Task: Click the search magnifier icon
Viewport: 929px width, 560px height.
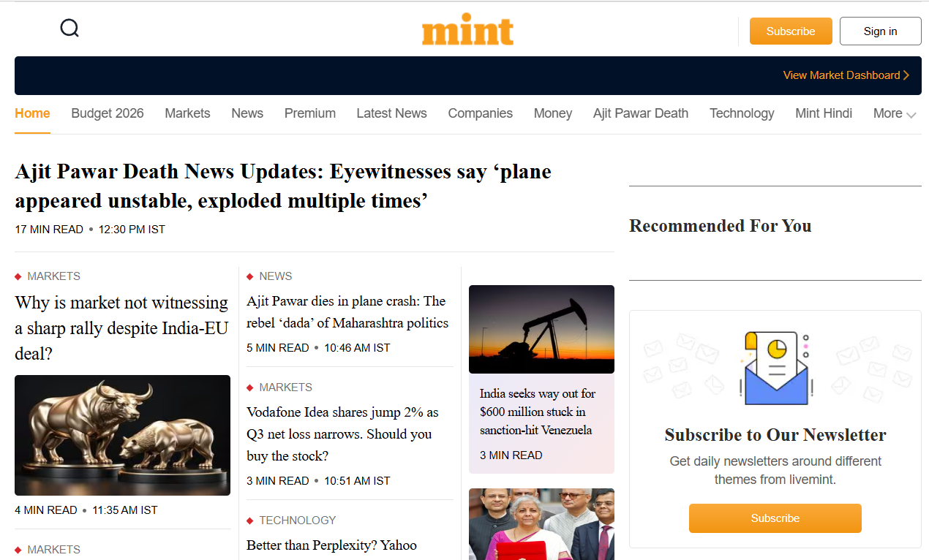Action: coord(69,29)
